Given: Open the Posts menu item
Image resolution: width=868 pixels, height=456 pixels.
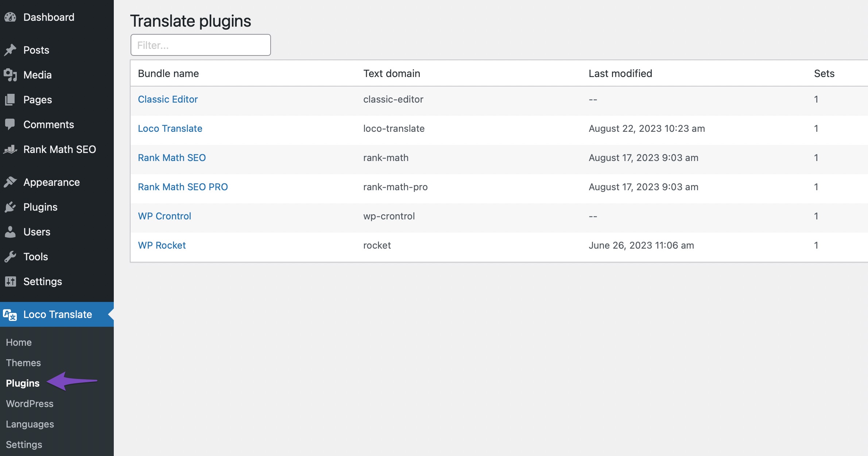Looking at the screenshot, I should (36, 50).
